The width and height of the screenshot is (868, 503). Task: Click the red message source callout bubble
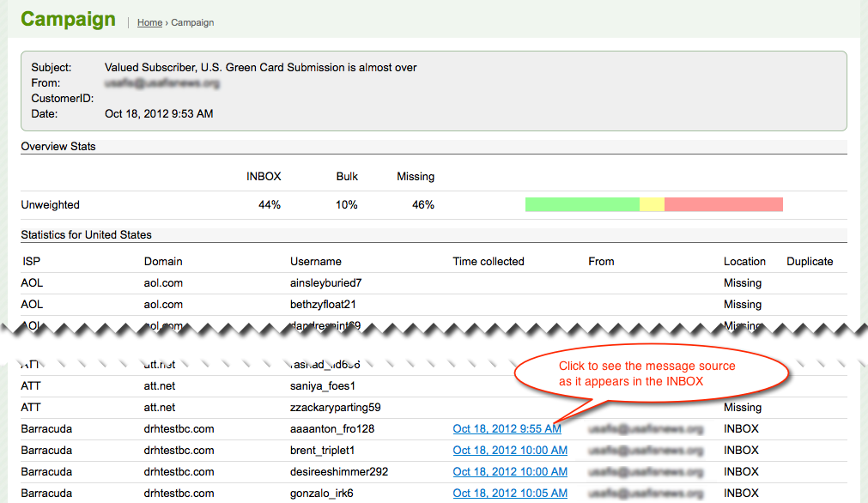[x=651, y=373]
